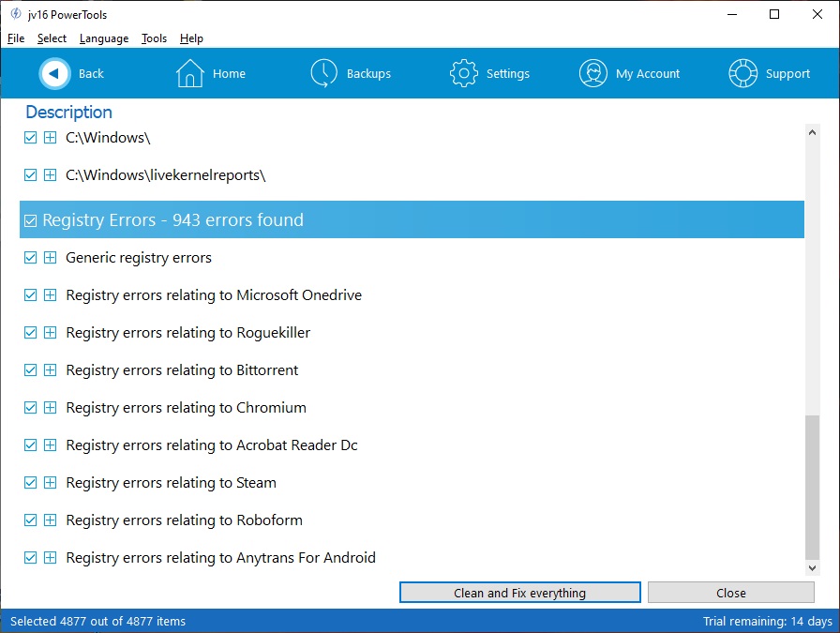Uncheck Acrobat Reader Dc registry errors checkbox
Viewport: 840px width, 633px height.
(31, 445)
